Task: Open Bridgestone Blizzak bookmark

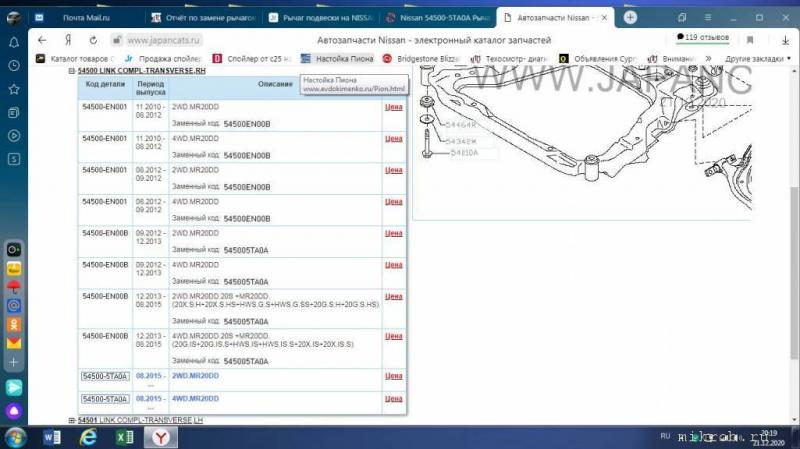Action: click(421, 59)
